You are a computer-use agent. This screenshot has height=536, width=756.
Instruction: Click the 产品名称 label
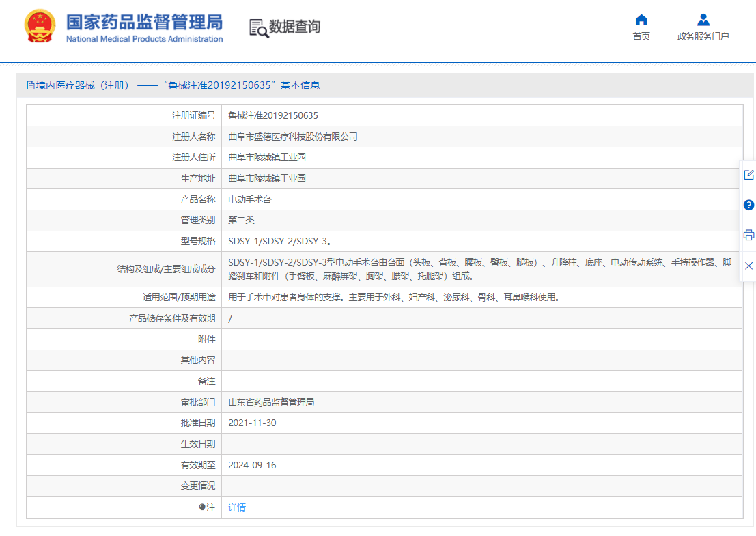pyautogui.click(x=198, y=199)
